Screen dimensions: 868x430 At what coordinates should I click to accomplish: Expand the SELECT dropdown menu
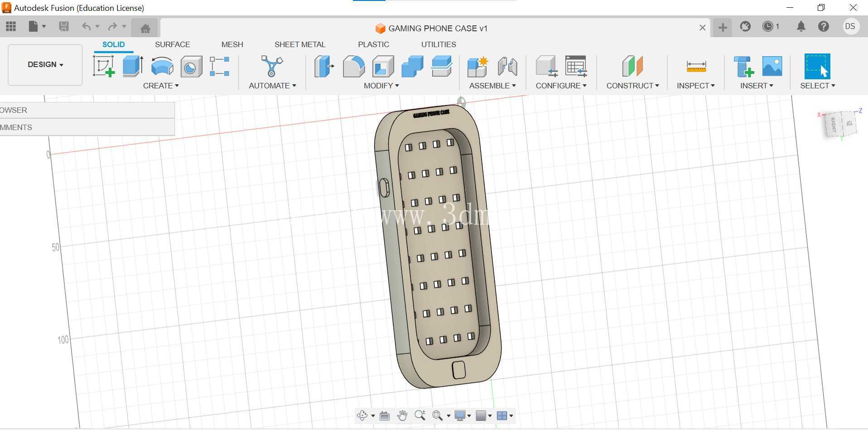(818, 86)
